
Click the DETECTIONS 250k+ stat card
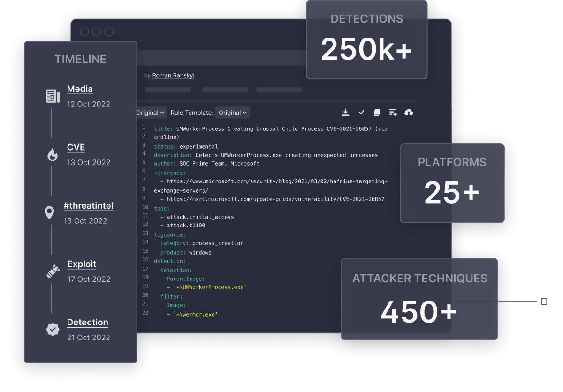[366, 40]
